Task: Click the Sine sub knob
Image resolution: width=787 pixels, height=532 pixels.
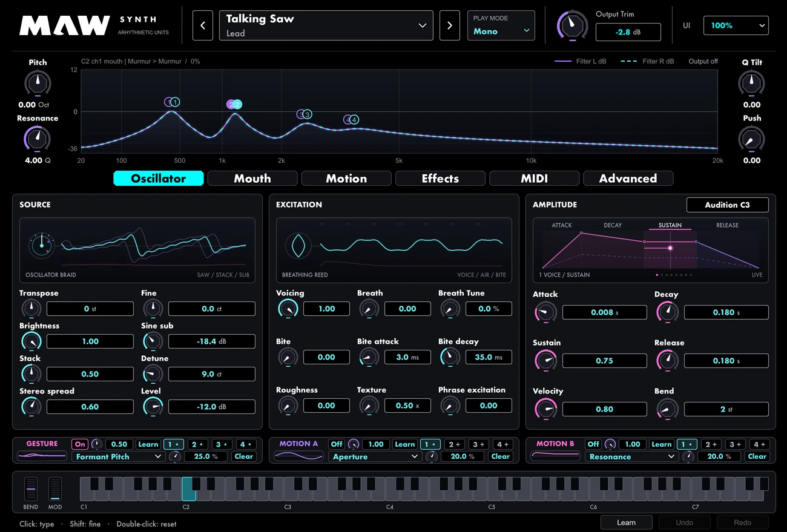Action: pos(153,341)
